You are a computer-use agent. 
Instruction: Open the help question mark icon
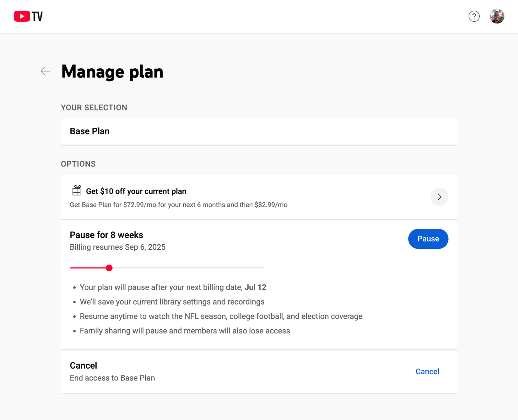[x=474, y=16]
